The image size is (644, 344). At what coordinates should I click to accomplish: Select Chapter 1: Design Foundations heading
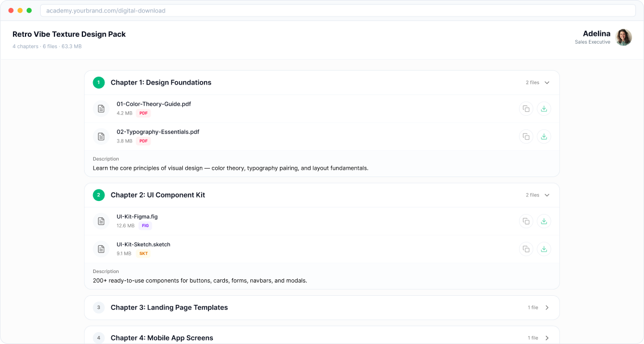click(x=161, y=83)
